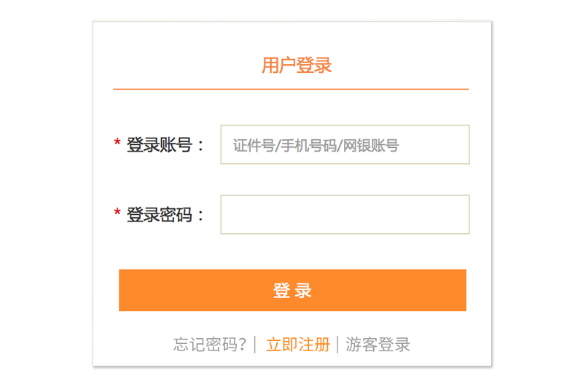This screenshot has width=583, height=392.
Task: Click blank space left of 用户登录 title
Action: (175, 66)
